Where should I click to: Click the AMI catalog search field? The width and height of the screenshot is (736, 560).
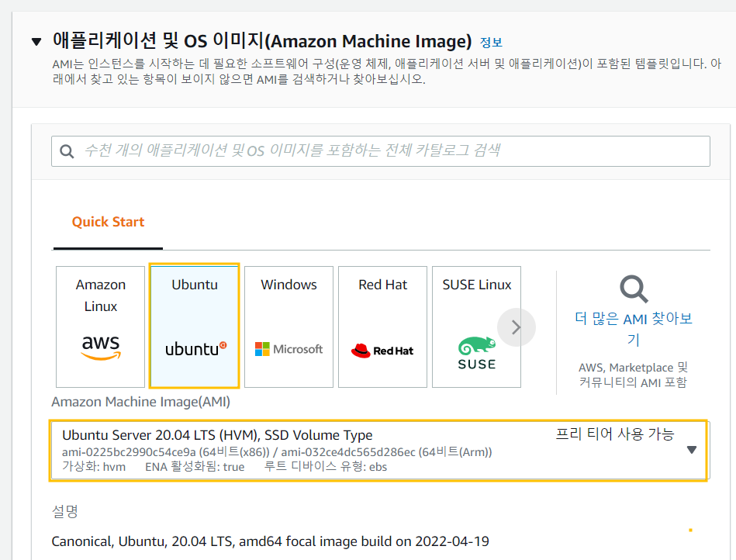pyautogui.click(x=381, y=151)
